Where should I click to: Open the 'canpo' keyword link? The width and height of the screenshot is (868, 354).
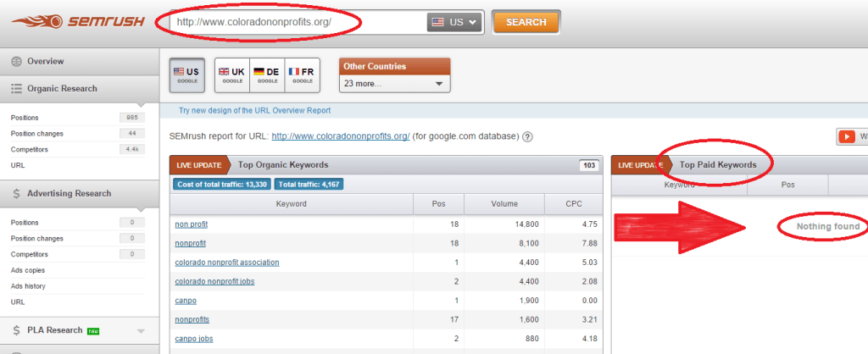tap(186, 301)
